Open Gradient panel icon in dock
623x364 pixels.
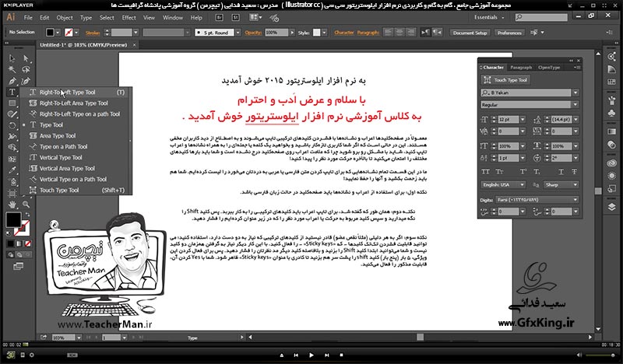click(x=612, y=131)
